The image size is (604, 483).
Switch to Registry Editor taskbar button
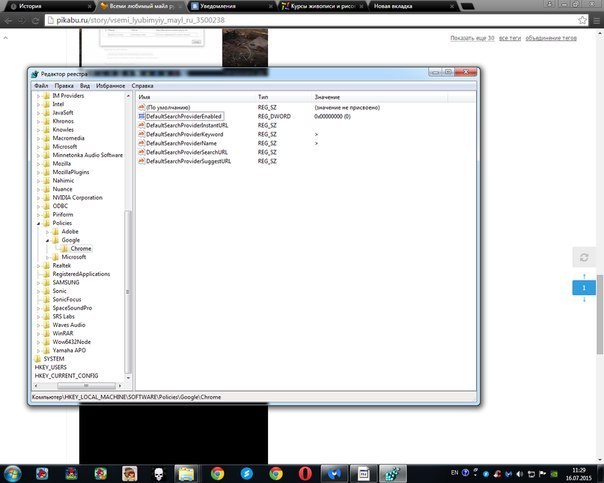[393, 474]
